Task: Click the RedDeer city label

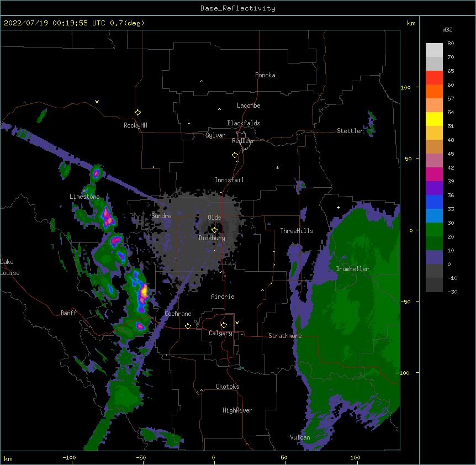Action: [243, 141]
